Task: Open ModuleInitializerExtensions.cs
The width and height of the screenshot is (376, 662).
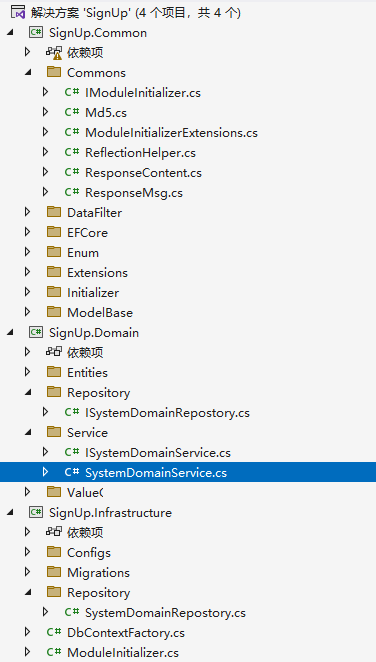Action: click(x=171, y=133)
